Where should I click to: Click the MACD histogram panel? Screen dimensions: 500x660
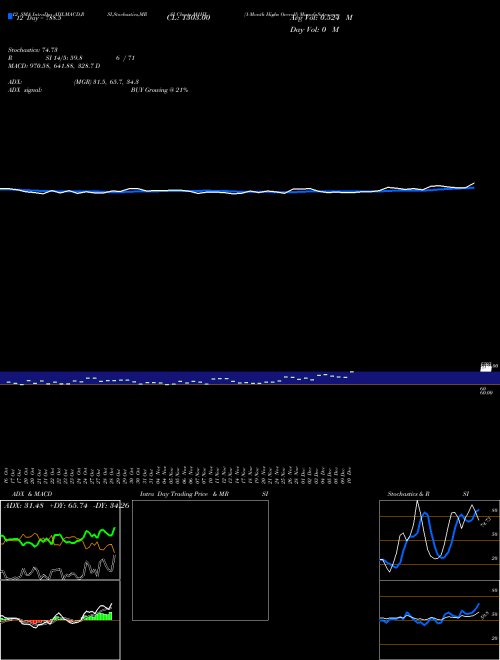click(60, 620)
